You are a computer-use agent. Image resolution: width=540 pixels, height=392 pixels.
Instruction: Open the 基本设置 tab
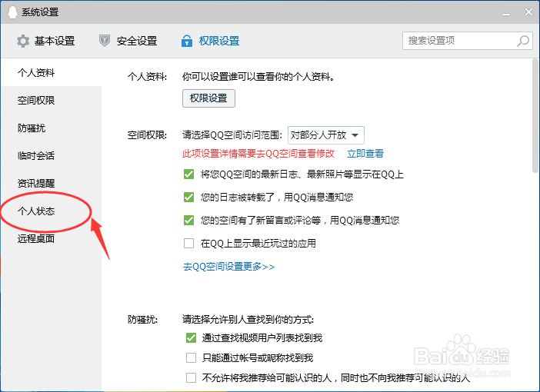coord(46,41)
